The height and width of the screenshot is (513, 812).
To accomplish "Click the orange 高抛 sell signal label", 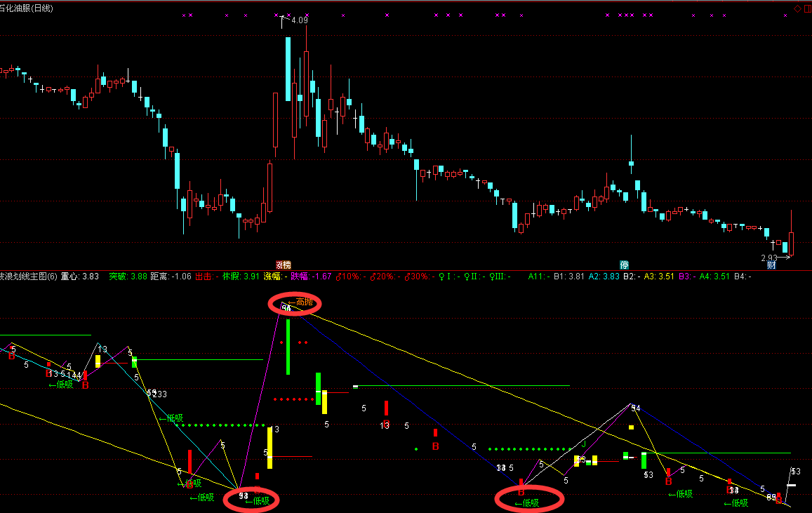I will 301,302.
